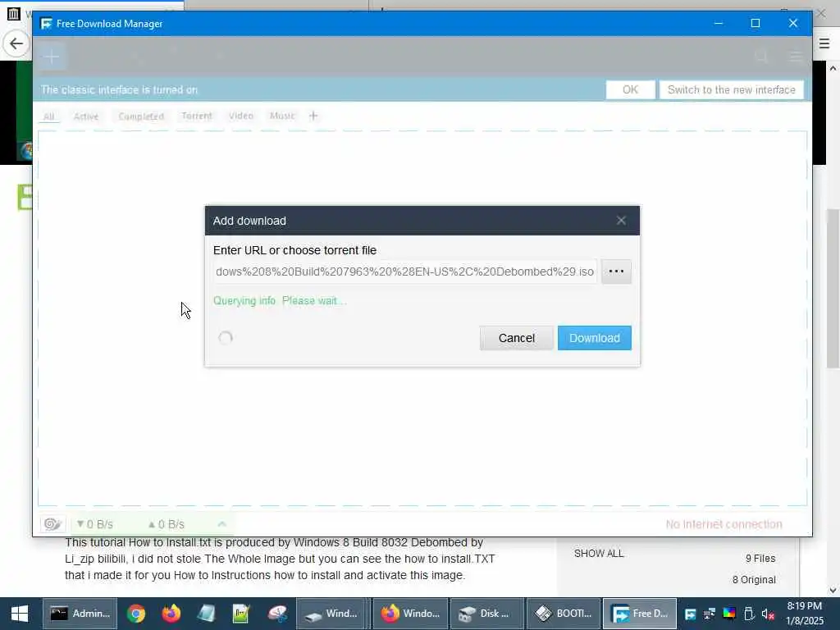Click the download speed 0 B/s indicator

[x=95, y=524]
